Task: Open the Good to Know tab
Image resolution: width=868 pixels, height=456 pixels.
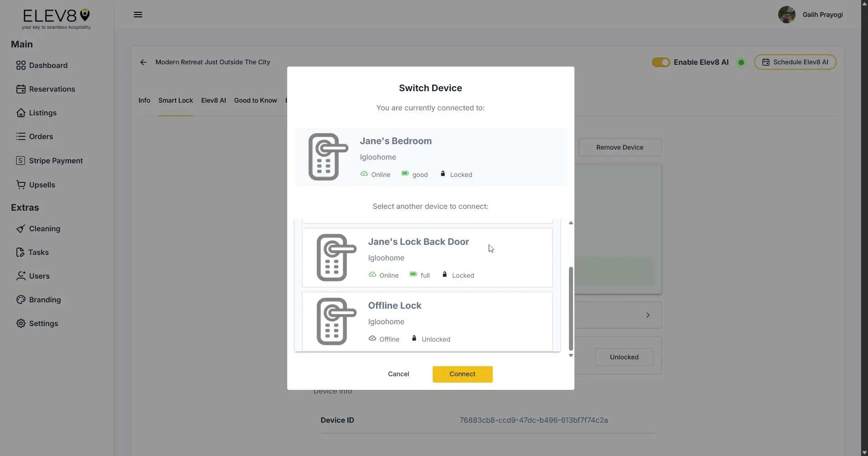Action: (255, 100)
